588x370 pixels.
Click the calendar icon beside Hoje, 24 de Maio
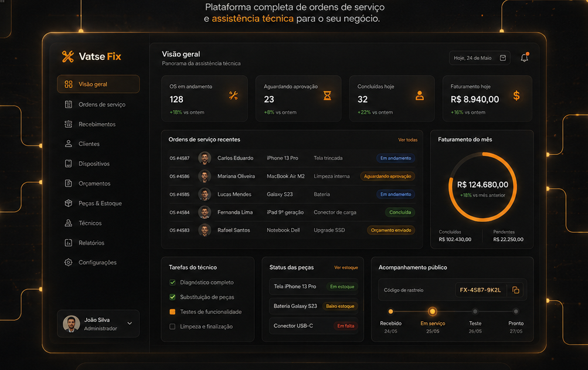point(503,58)
